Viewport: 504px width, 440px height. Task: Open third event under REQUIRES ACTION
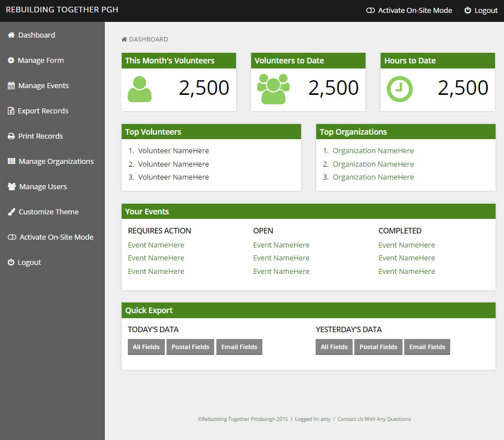tap(156, 271)
